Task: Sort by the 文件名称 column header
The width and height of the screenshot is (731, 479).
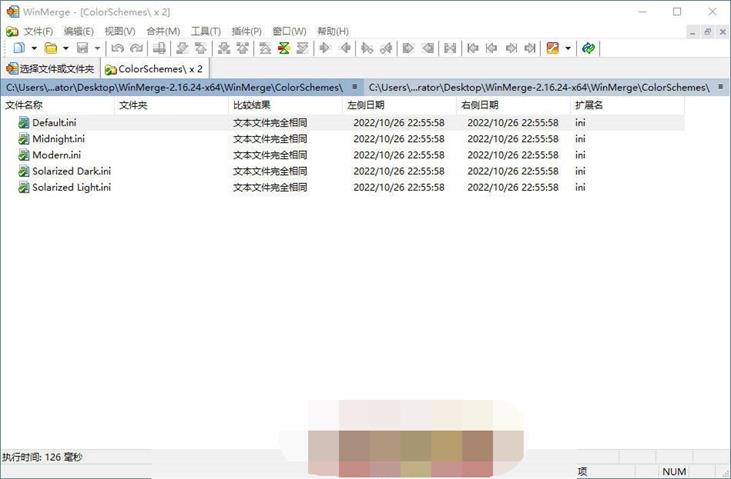Action: pos(58,105)
